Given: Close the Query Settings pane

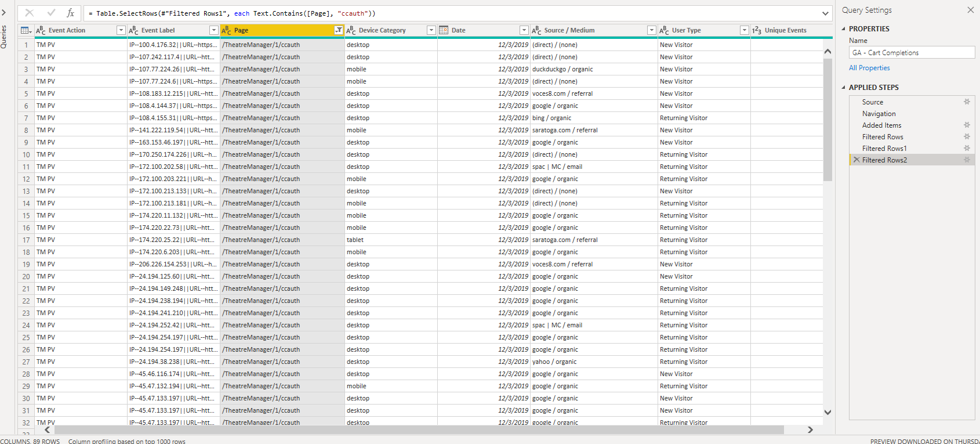Looking at the screenshot, I should coord(971,10).
